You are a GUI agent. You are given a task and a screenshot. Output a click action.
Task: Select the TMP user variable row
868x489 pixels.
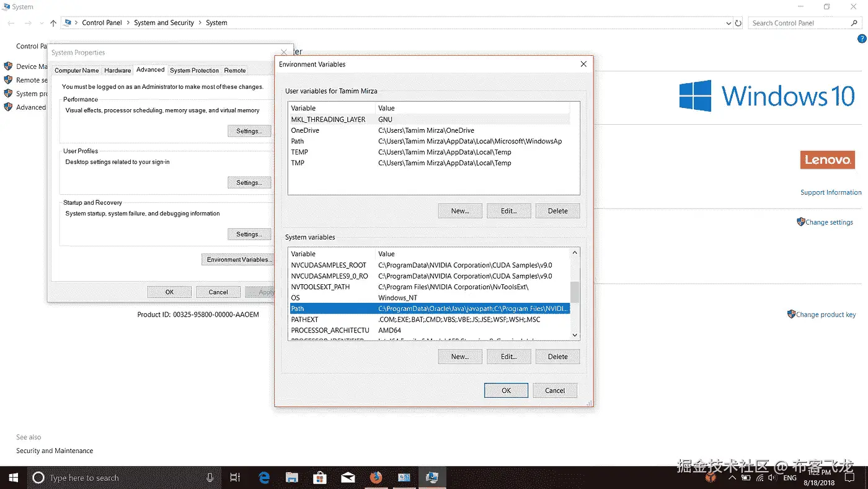[430, 163]
